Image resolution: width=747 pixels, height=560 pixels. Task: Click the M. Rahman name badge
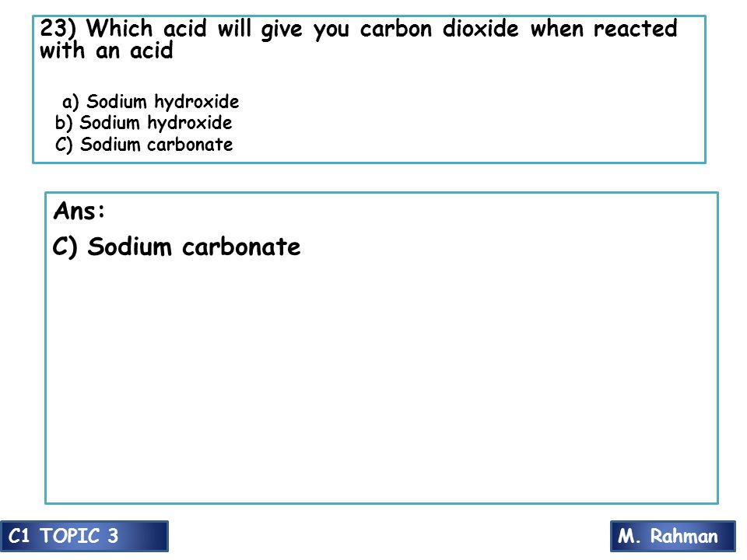[672, 536]
